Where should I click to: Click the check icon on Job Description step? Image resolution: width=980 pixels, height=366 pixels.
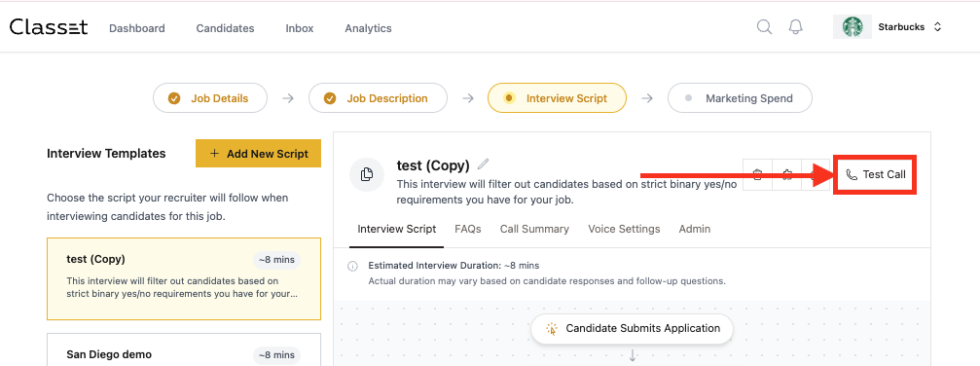click(x=330, y=98)
